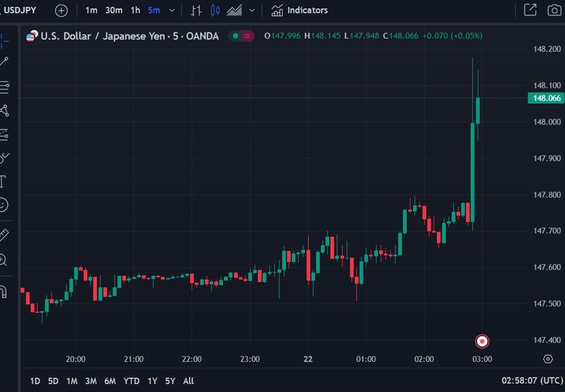This screenshot has height=392, width=565.
Task: Click the 20:00 time axis label
Action: pos(76,359)
